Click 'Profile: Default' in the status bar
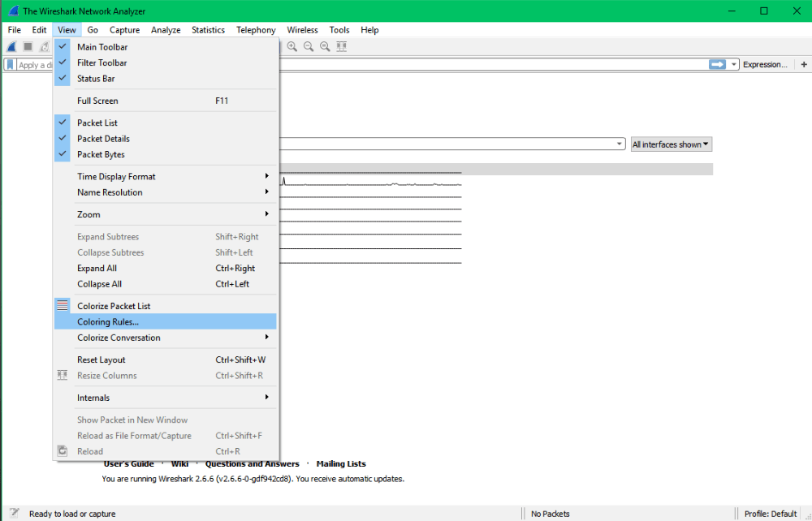Viewport: 812px width, 521px height. pos(771,514)
